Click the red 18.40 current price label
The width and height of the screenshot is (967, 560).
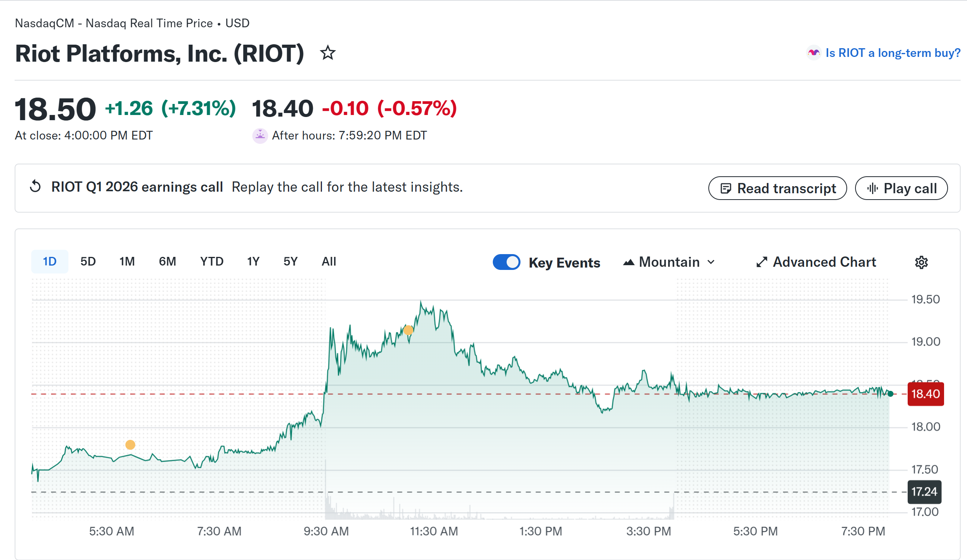point(925,394)
